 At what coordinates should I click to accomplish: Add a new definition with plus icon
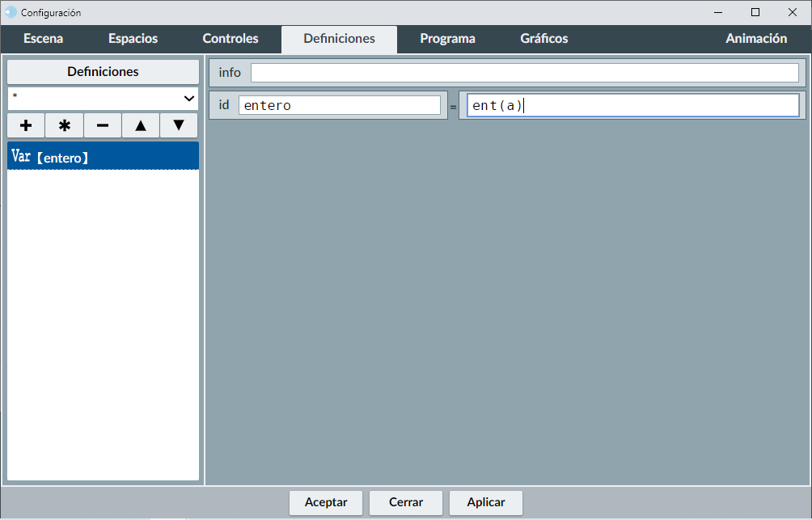click(26, 125)
